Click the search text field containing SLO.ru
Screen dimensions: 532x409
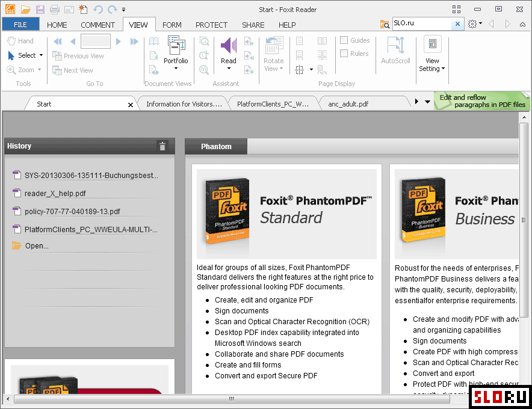point(422,23)
